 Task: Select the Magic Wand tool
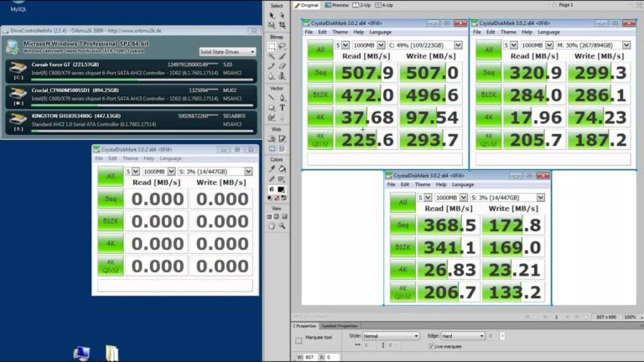272,56
